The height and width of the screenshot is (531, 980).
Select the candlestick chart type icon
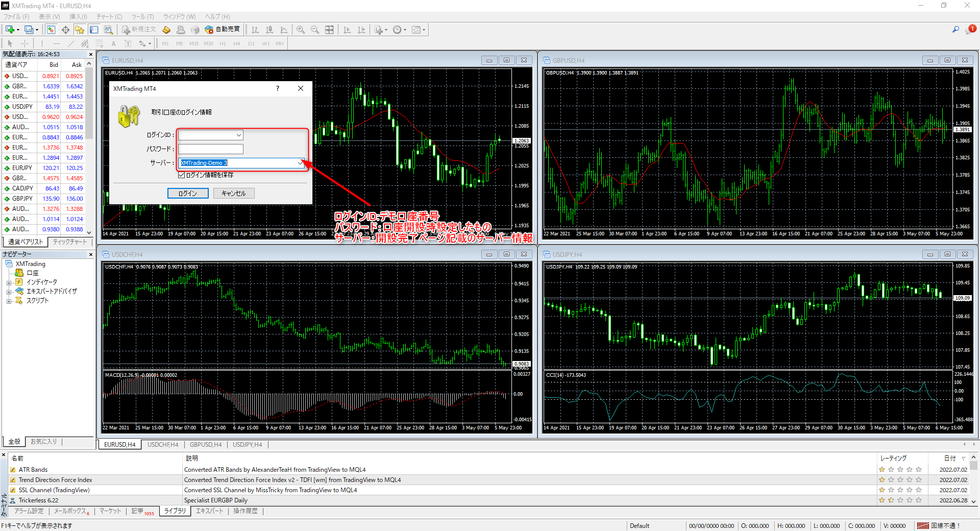click(x=269, y=30)
